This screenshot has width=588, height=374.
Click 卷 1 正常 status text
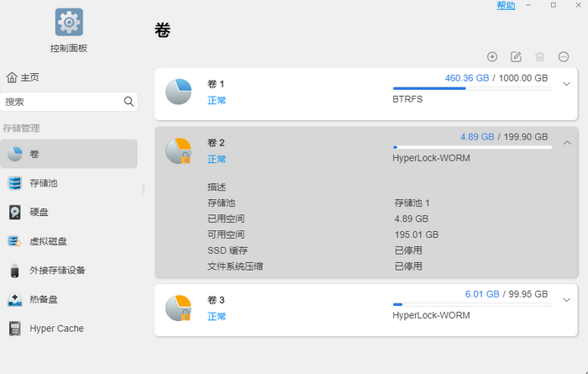tap(217, 101)
